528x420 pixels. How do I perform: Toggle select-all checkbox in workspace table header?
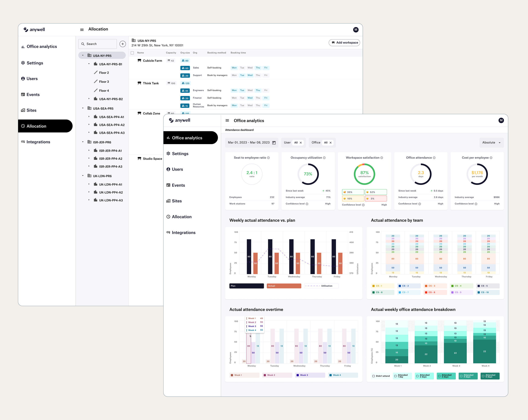point(132,53)
